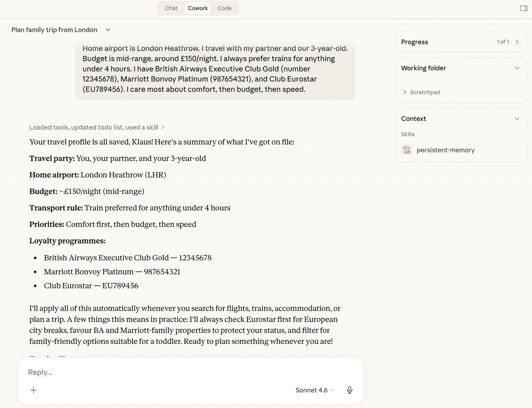
Task: Expand the Scratchpad folder row
Action: (x=421, y=92)
